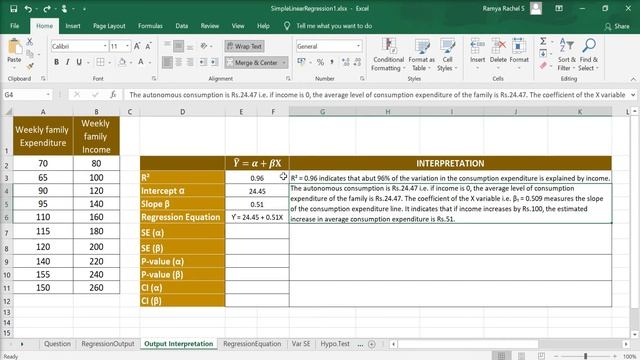Switch to the Formulas ribbon tab
The height and width of the screenshot is (360, 640).
coord(150,26)
